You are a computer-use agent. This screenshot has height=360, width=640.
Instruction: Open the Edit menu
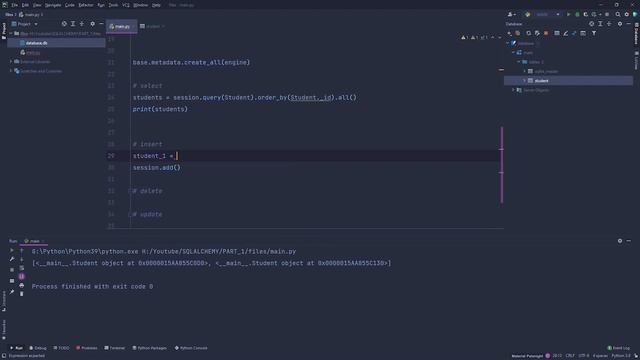pyautogui.click(x=25, y=5)
